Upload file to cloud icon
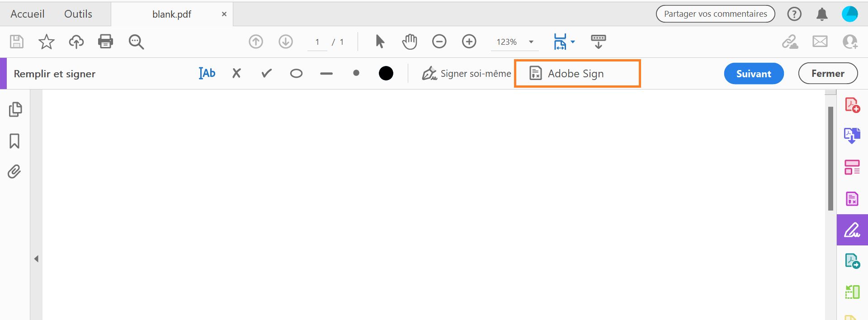The width and height of the screenshot is (868, 320). tap(76, 42)
